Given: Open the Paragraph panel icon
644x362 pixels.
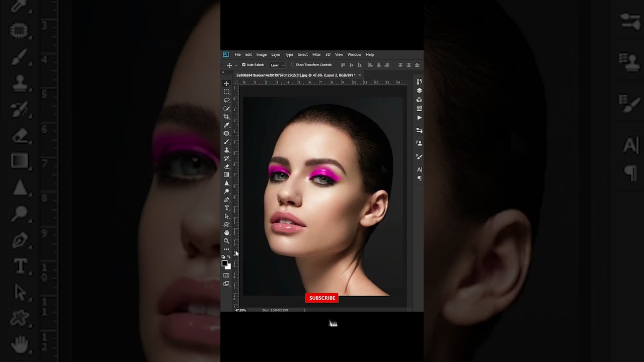Looking at the screenshot, I should point(419,178).
